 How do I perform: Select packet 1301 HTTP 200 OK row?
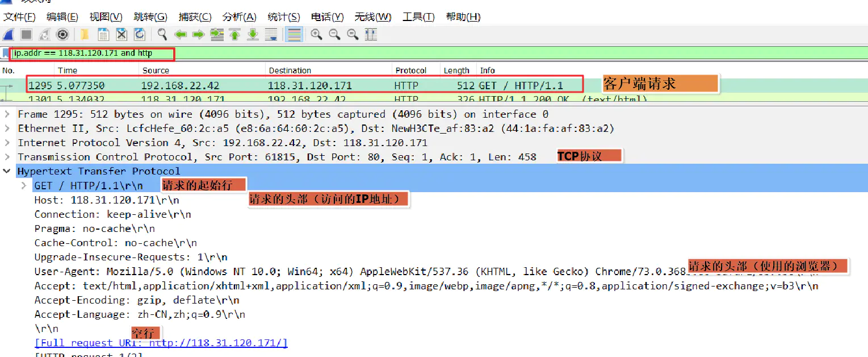point(434,98)
